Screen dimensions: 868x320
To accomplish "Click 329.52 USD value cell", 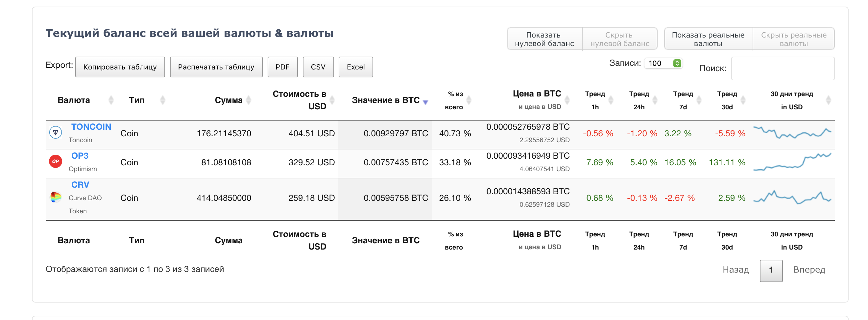I will 311,162.
